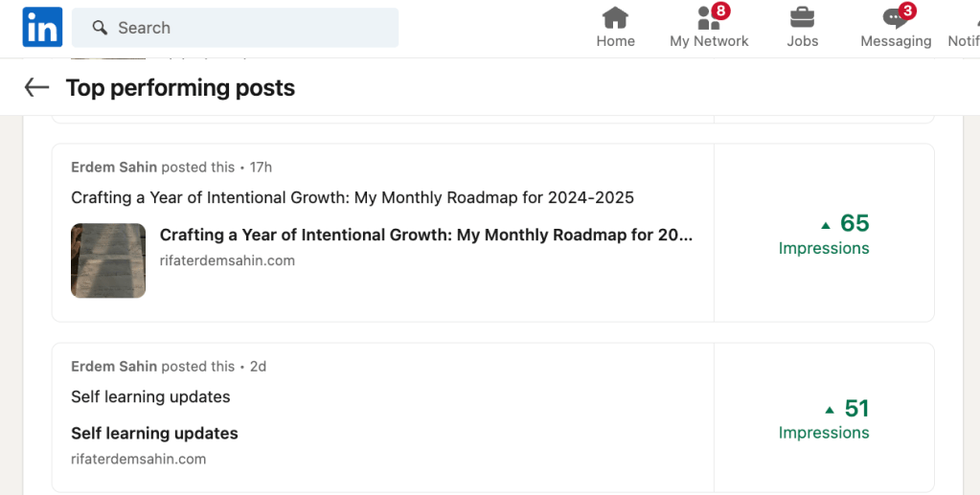
Task: Open the Home icon in navigation
Action: tap(615, 17)
